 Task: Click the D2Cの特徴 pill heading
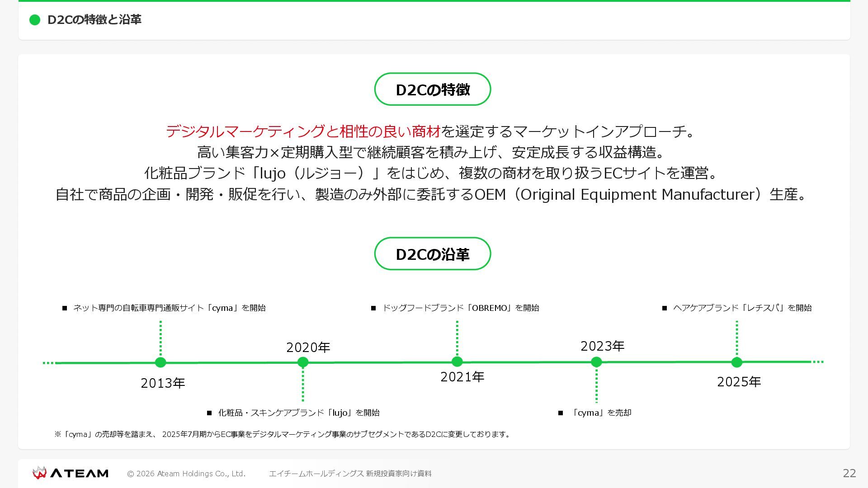433,89
